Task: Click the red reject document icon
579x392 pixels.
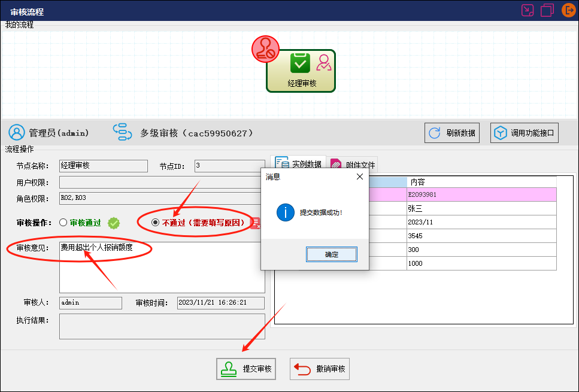Action: (255, 223)
